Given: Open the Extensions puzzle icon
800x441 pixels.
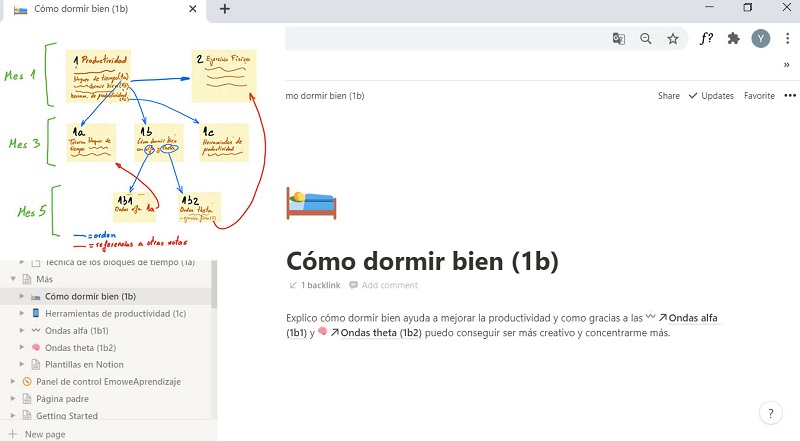Looking at the screenshot, I should click(733, 38).
